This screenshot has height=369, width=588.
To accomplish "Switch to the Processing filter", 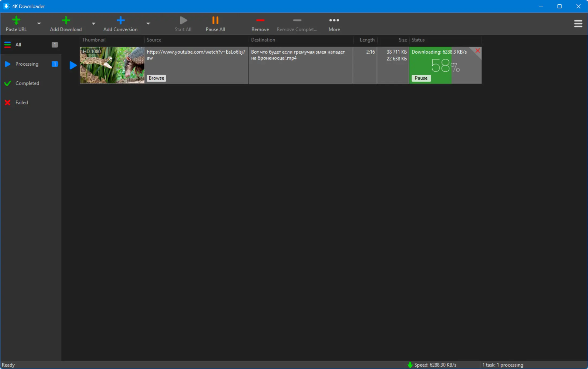I will click(27, 64).
